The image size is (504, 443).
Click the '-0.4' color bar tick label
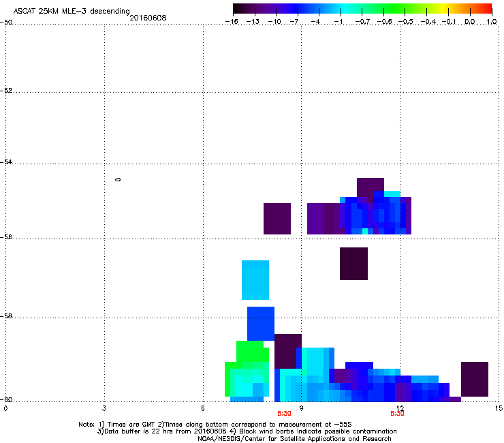[428, 22]
